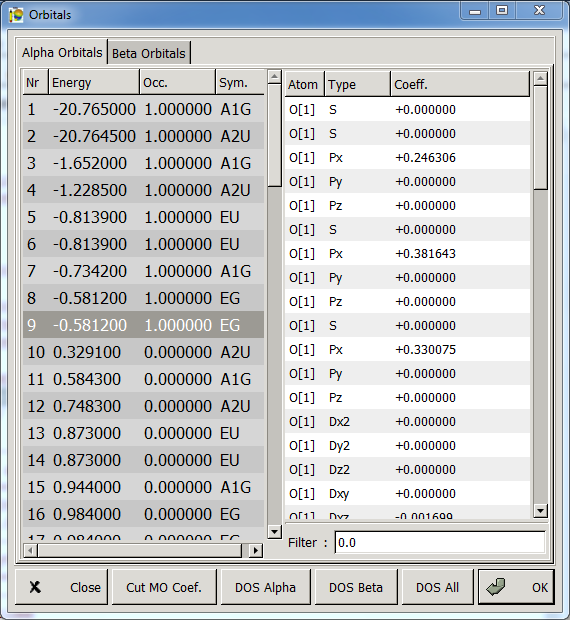
Task: Sort orbitals by the Energy column header
Action: (x=94, y=82)
